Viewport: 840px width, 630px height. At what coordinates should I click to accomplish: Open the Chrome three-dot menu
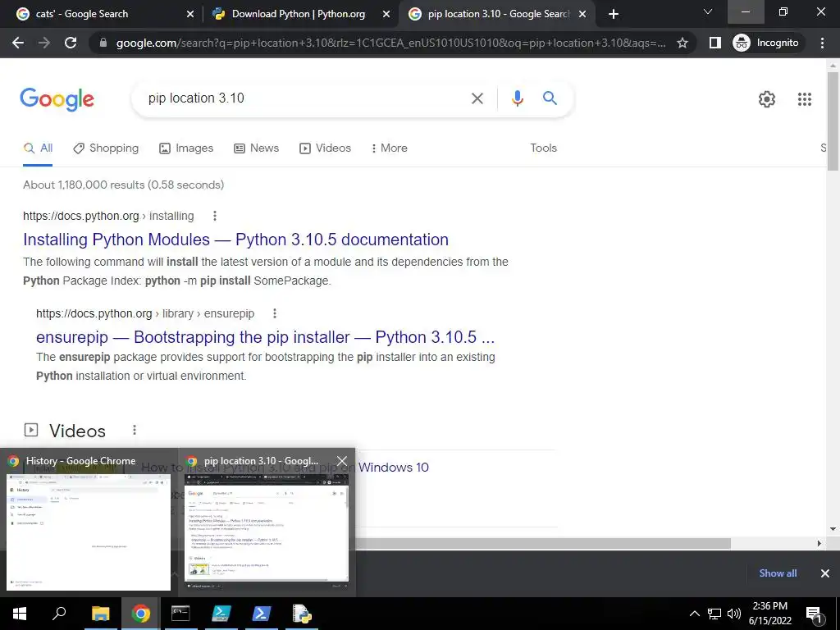pyautogui.click(x=822, y=43)
